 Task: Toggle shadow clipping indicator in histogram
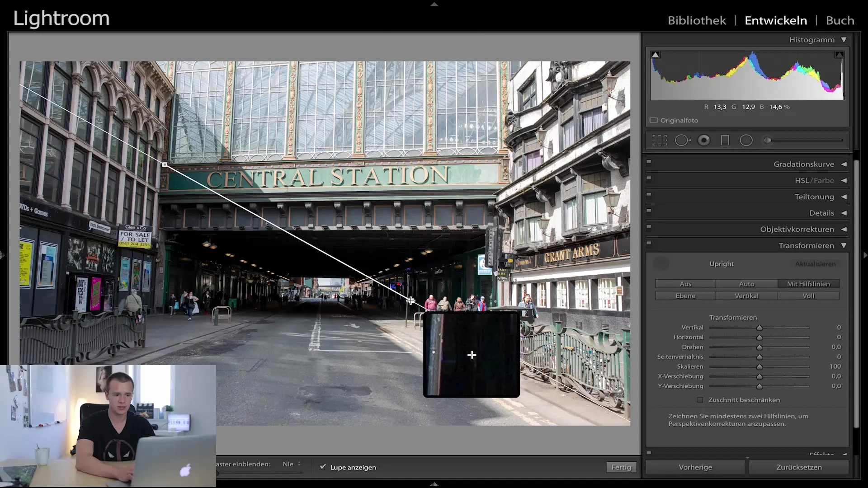coord(655,55)
